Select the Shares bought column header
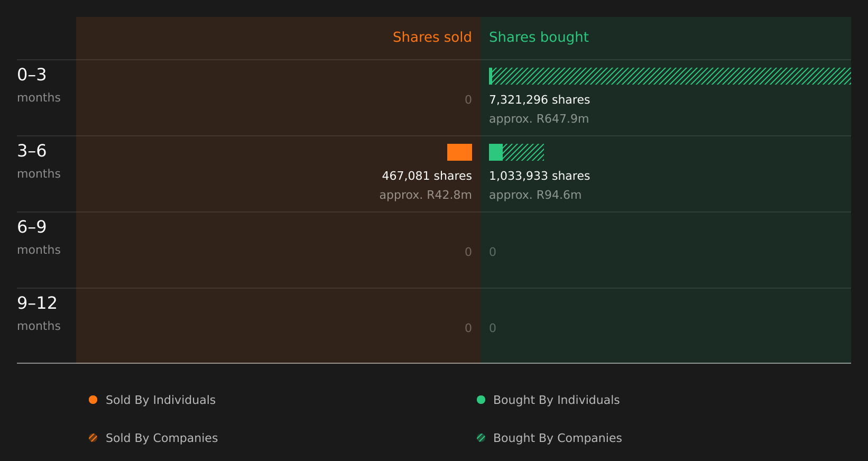 [x=539, y=37]
